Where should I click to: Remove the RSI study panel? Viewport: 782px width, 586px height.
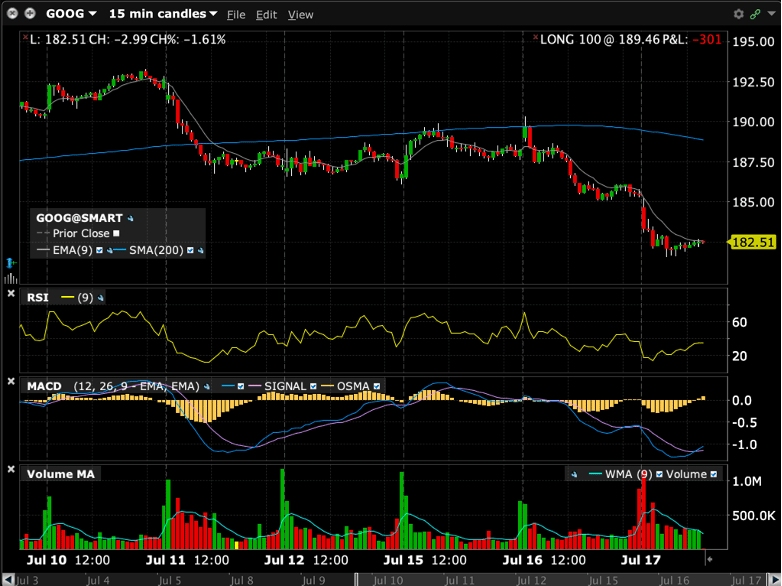11,294
